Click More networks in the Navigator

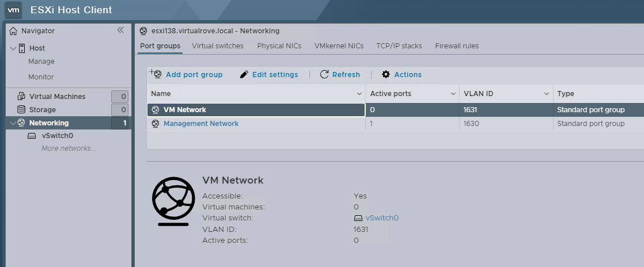pos(69,148)
